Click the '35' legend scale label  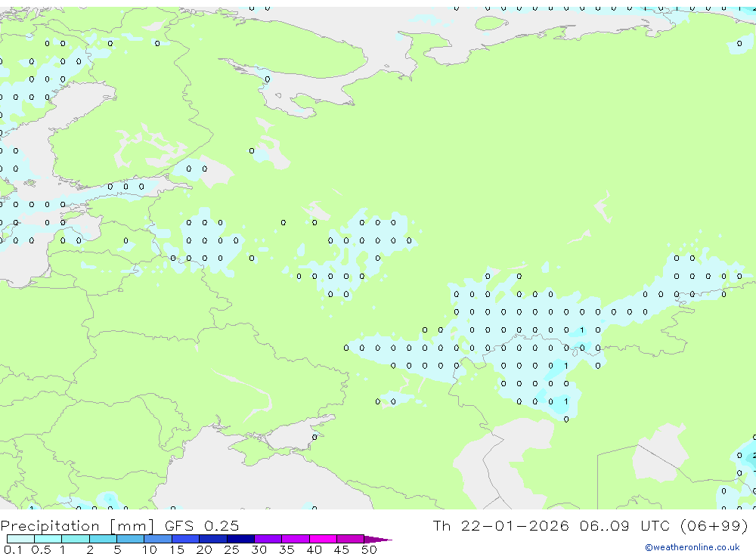coord(287,549)
